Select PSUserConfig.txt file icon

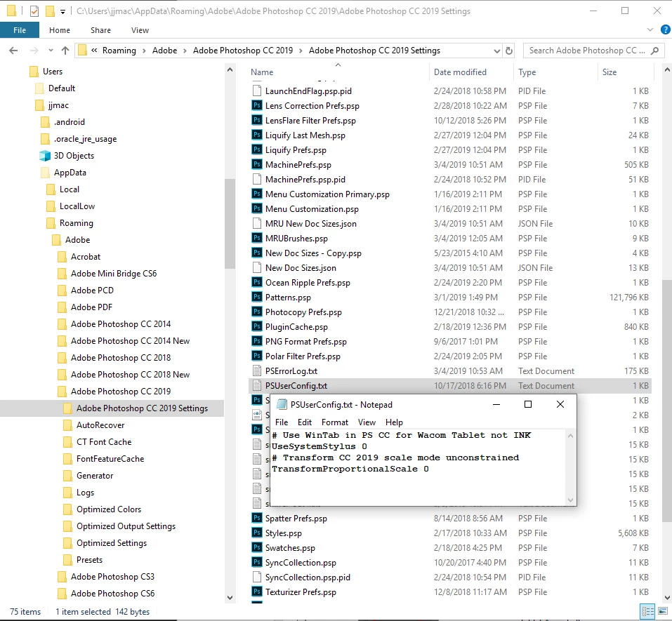[257, 385]
